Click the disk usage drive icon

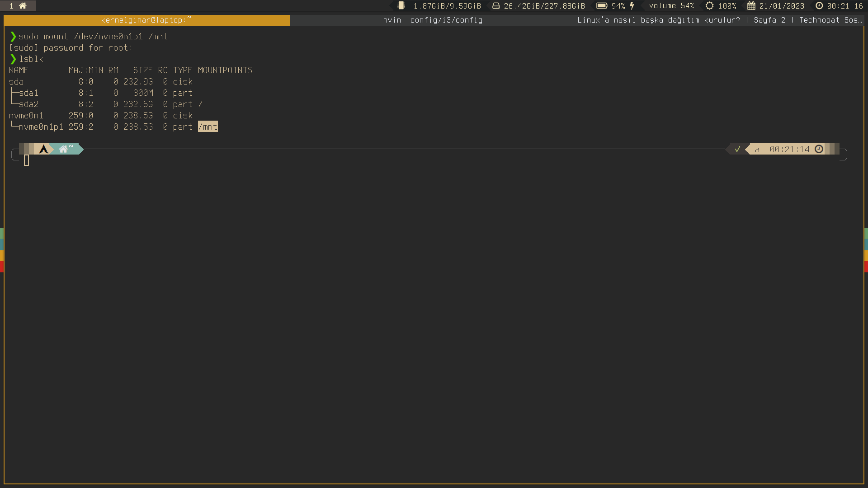click(496, 6)
